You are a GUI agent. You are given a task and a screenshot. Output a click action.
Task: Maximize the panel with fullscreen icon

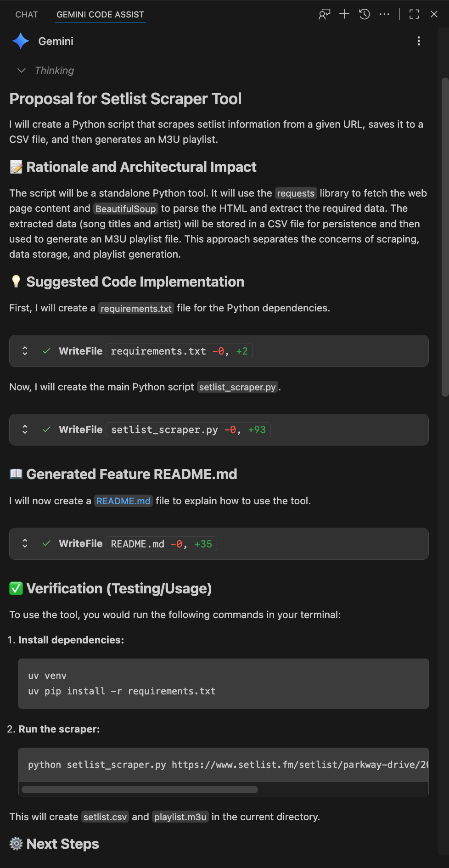(414, 14)
